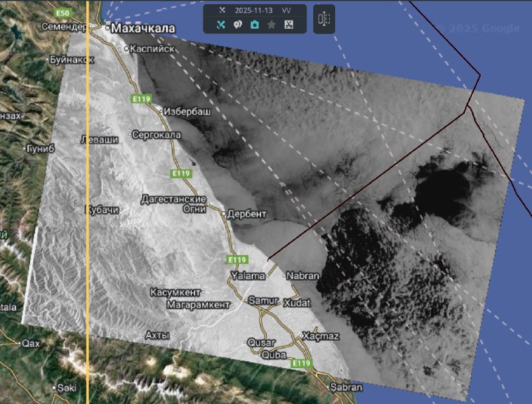Open the 2025-11-13 date selector
532x404 pixels.
[x=253, y=11]
